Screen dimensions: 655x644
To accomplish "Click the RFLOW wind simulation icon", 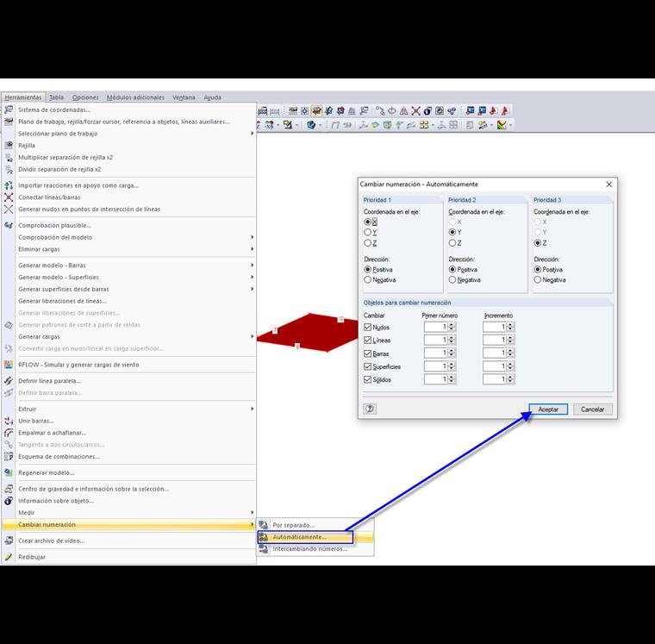I will pos(9,365).
